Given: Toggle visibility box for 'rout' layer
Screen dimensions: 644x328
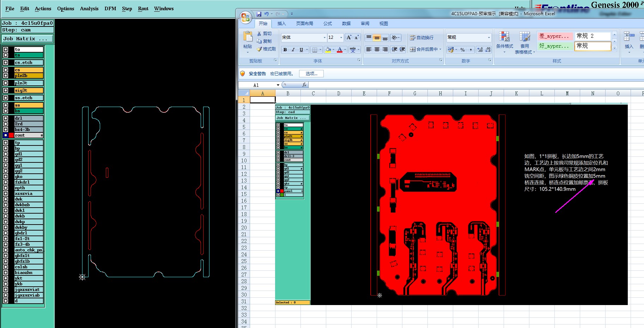Looking at the screenshot, I should click(x=6, y=135).
